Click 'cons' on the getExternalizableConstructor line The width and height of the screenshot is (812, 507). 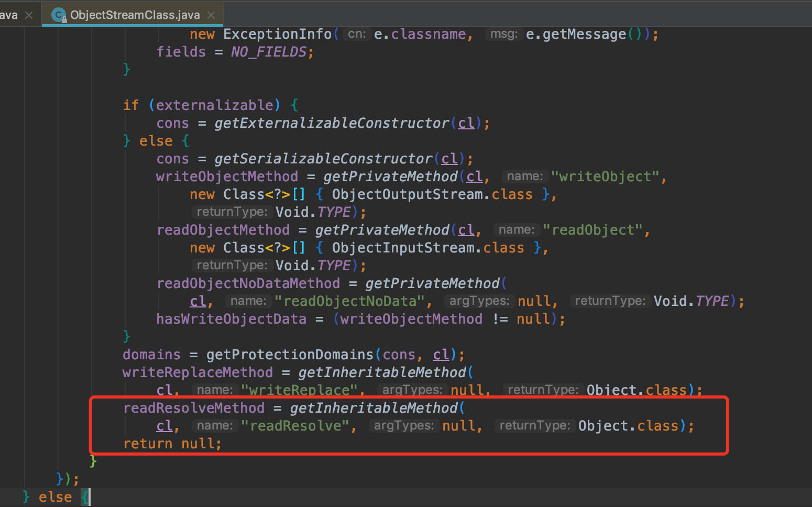pos(172,123)
